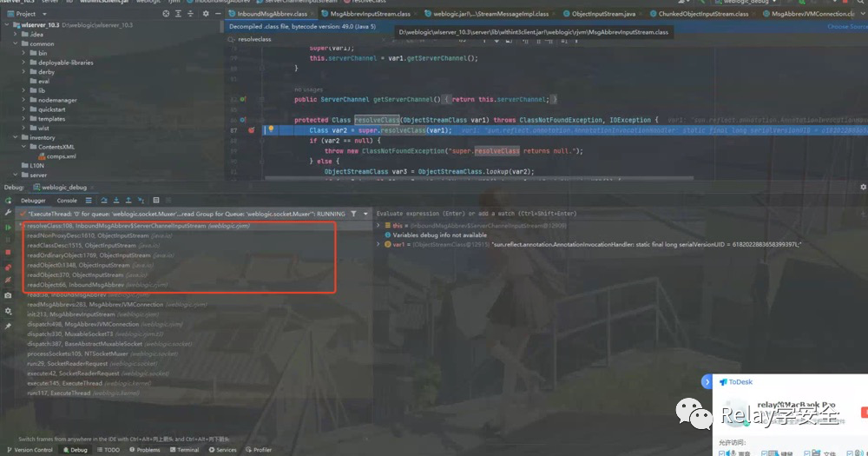
Task: Hide the Project tool window
Action: click(218, 14)
